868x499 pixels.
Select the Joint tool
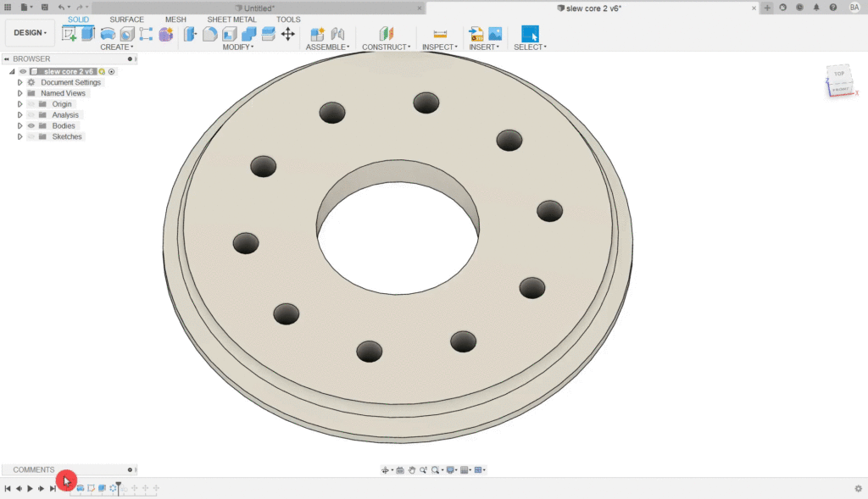[337, 34]
